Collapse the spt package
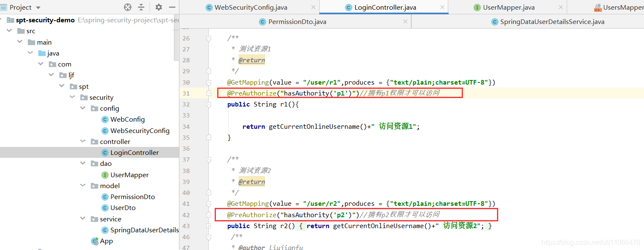Viewport: 644px width, 250px height. pos(62,86)
